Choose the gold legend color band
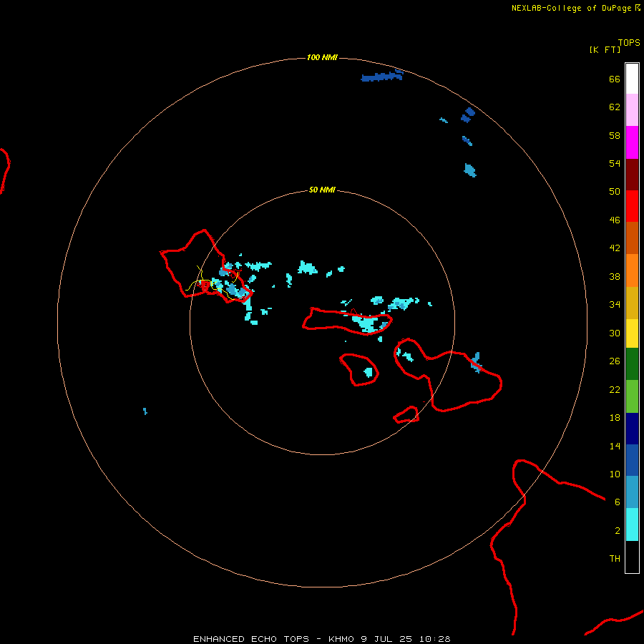 click(x=632, y=303)
